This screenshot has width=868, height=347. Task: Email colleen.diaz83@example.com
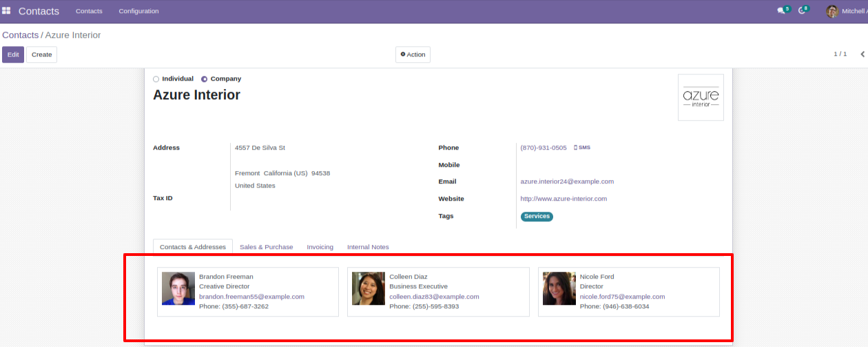tap(434, 297)
